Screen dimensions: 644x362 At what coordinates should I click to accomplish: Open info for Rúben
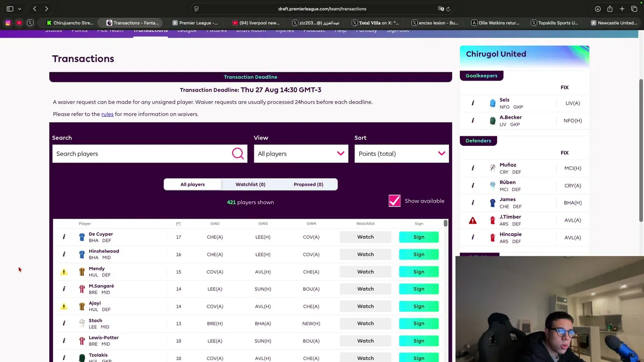pos(473,185)
